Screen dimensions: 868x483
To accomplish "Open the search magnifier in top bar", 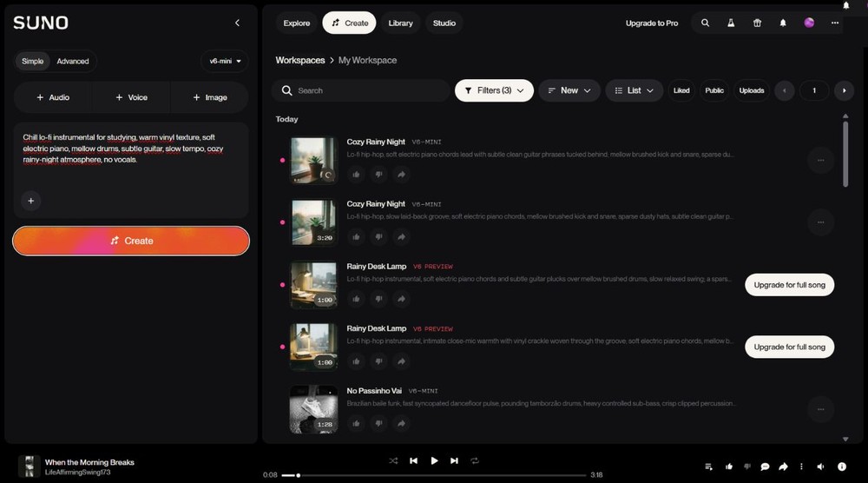I will point(705,23).
